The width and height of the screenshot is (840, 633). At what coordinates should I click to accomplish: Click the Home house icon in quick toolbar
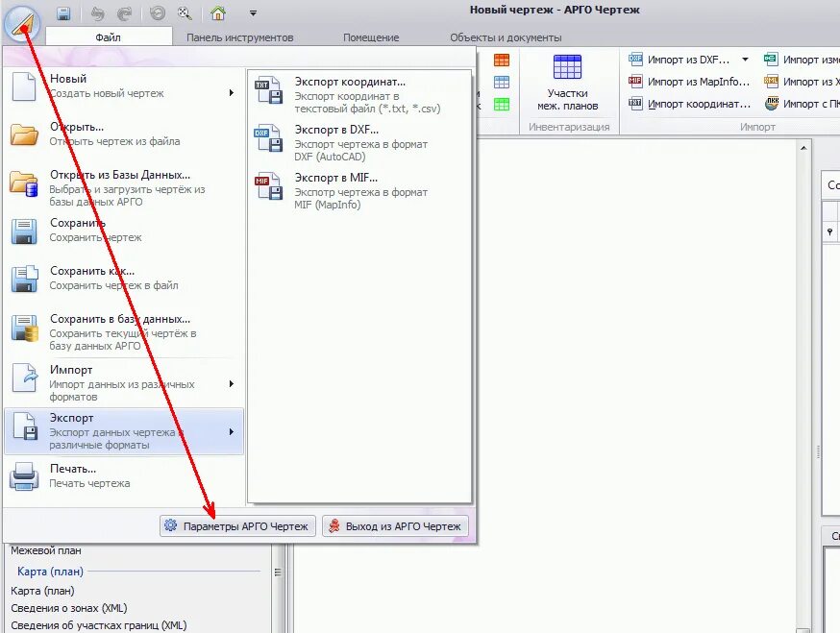[x=218, y=12]
